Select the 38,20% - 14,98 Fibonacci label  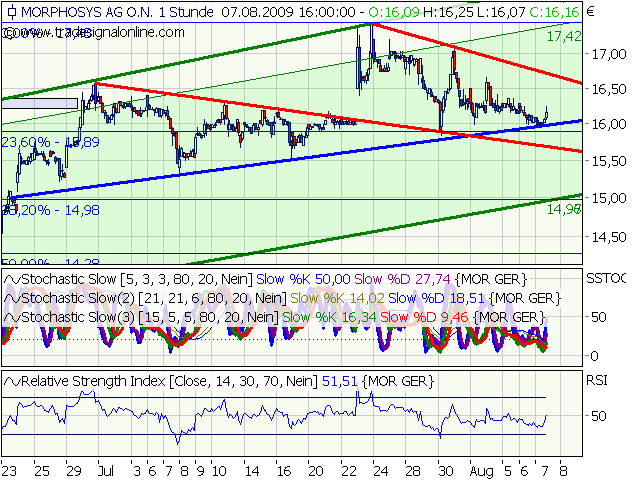point(50,210)
